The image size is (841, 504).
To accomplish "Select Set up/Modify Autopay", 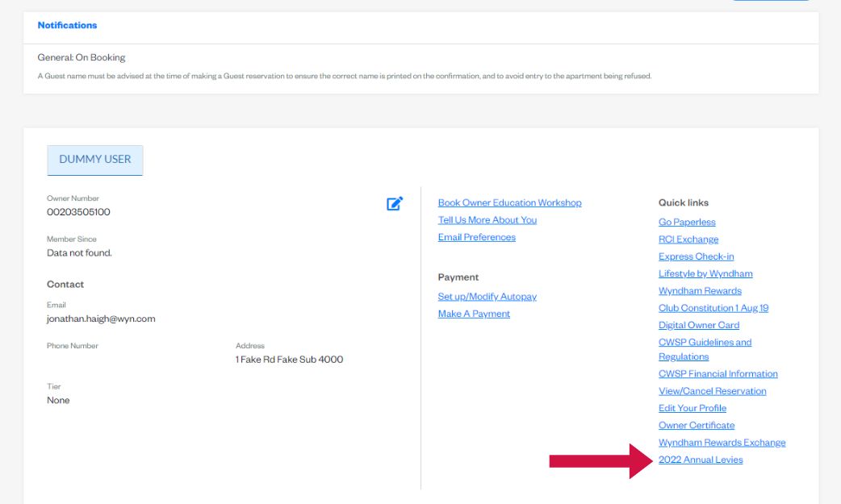I will [487, 297].
